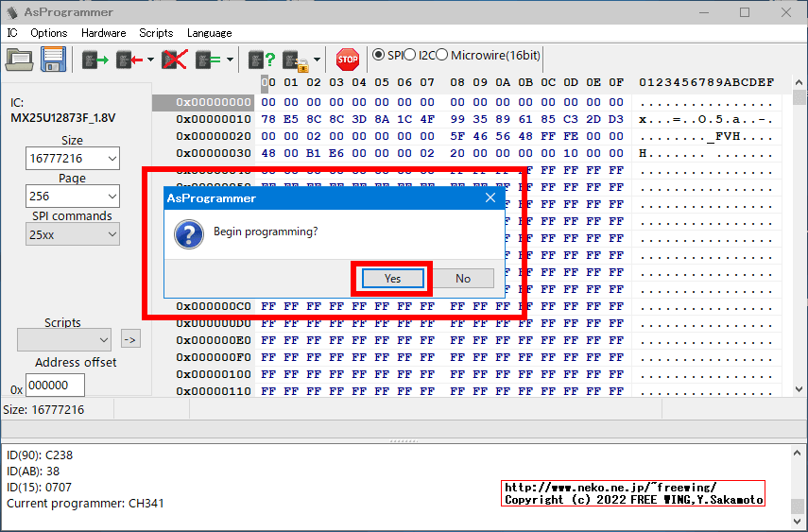Click the Address offset input field
The height and width of the screenshot is (532, 808).
tap(55, 386)
